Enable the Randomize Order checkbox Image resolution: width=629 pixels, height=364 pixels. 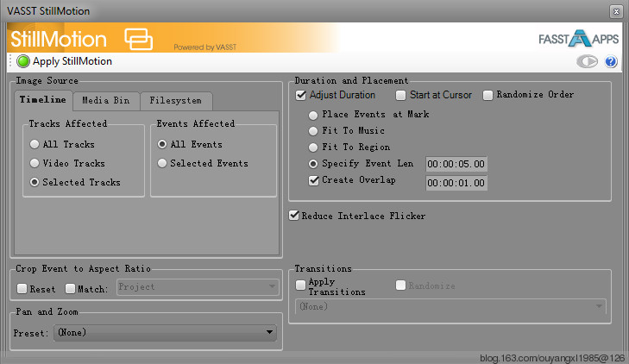point(487,96)
